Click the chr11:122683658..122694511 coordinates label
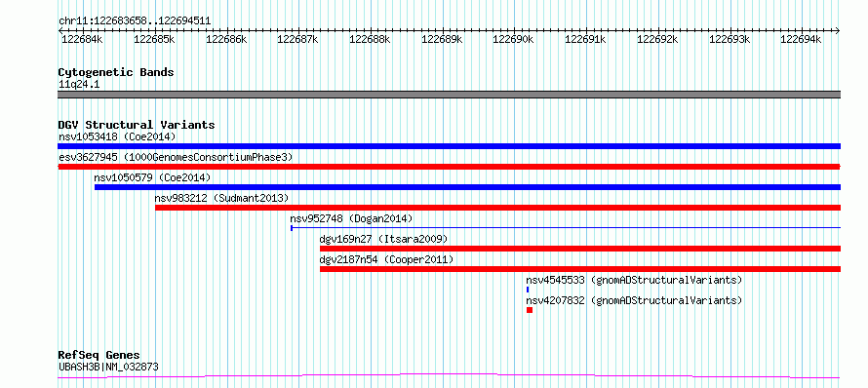The width and height of the screenshot is (868, 388). point(135,21)
